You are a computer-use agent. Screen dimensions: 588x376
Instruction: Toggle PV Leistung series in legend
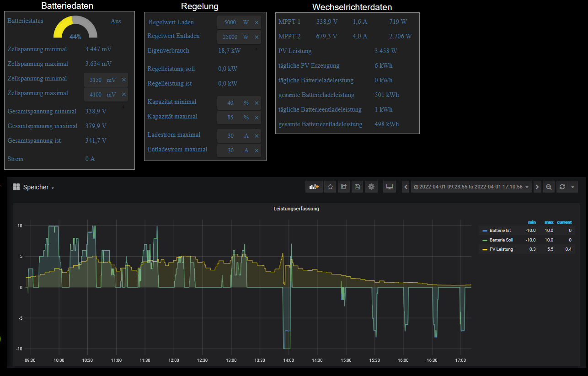(x=501, y=249)
